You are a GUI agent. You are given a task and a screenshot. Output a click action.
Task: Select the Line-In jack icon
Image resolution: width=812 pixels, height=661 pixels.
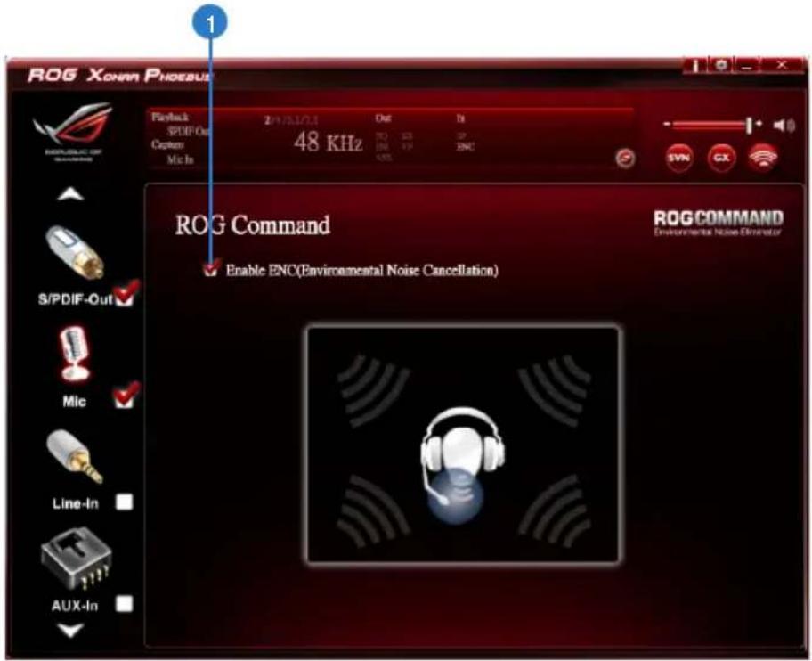click(75, 456)
